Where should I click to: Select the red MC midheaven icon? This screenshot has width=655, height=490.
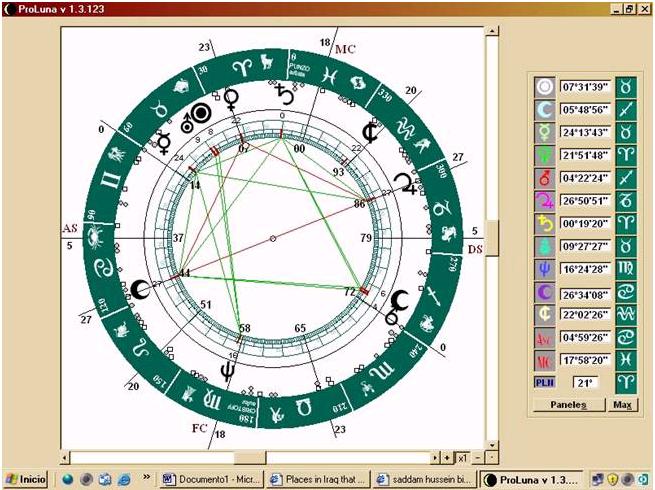(x=545, y=360)
